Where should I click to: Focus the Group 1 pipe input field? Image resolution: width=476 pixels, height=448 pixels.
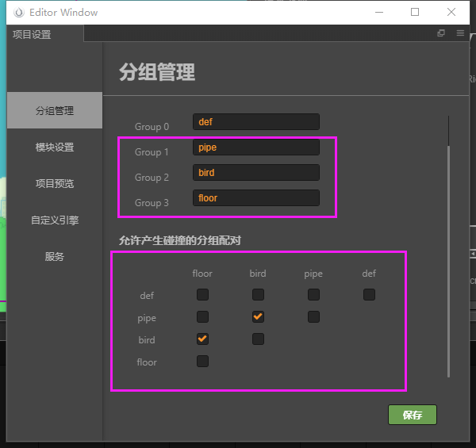(256, 147)
